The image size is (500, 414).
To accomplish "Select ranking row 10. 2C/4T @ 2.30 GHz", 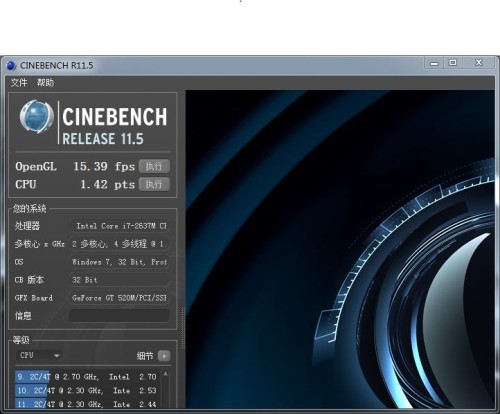I will pyautogui.click(x=87, y=390).
